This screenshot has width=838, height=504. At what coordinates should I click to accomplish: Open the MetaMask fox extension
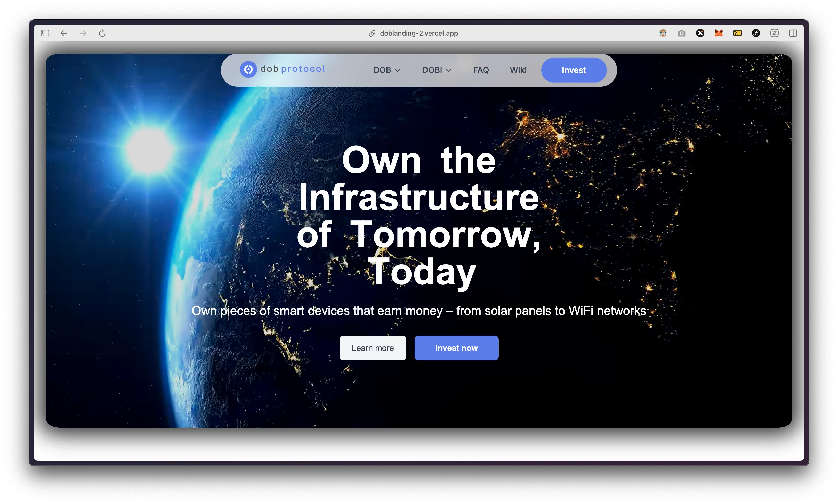(719, 33)
